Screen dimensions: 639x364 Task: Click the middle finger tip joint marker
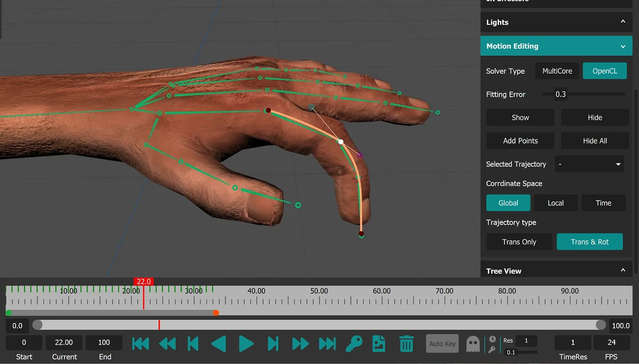click(x=438, y=112)
